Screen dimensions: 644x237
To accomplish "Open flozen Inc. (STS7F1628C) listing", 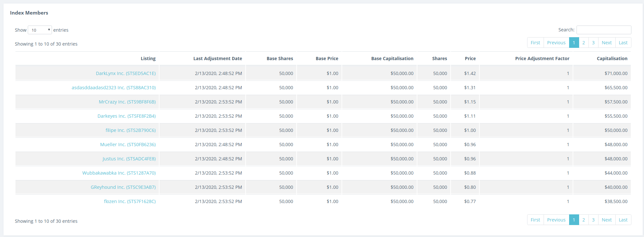I will click(130, 201).
